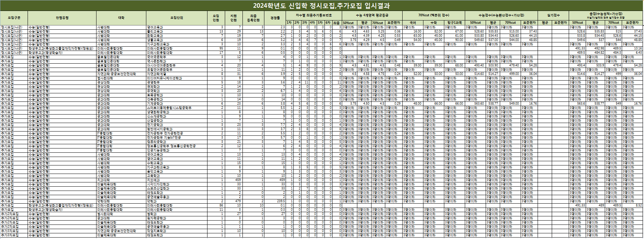Select the '스포츠산업학과' cell
Screen dimensions: 644x239
point(177,188)
